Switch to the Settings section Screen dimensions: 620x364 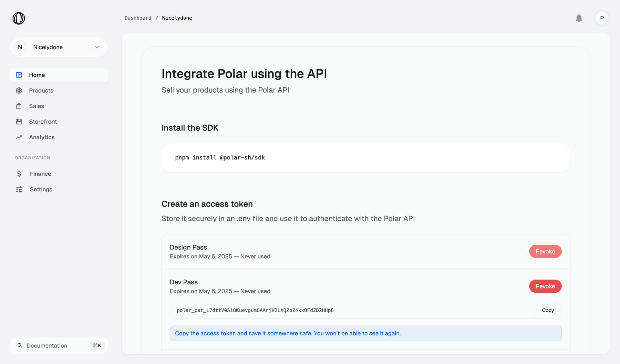41,189
